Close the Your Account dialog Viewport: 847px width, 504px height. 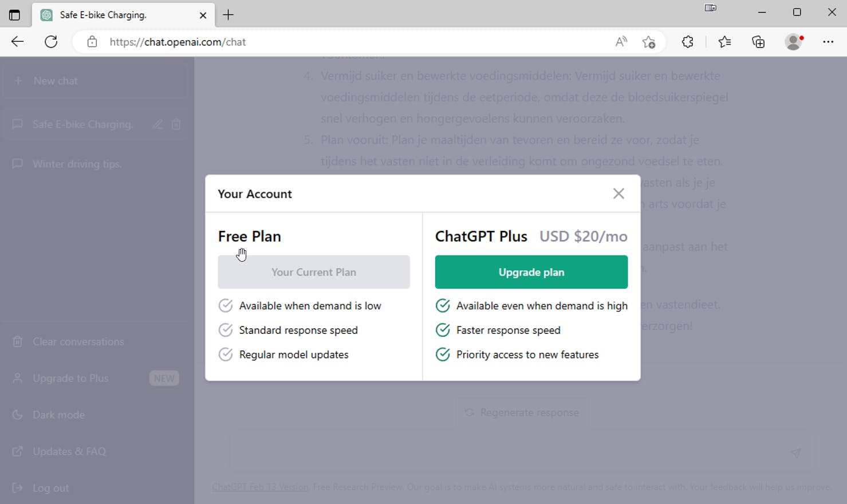click(x=618, y=194)
